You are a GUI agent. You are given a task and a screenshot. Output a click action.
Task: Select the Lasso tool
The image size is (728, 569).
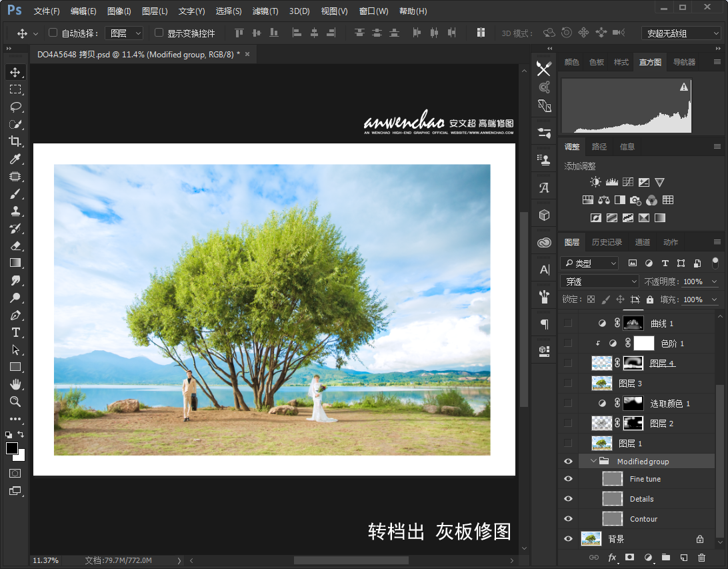click(x=15, y=107)
